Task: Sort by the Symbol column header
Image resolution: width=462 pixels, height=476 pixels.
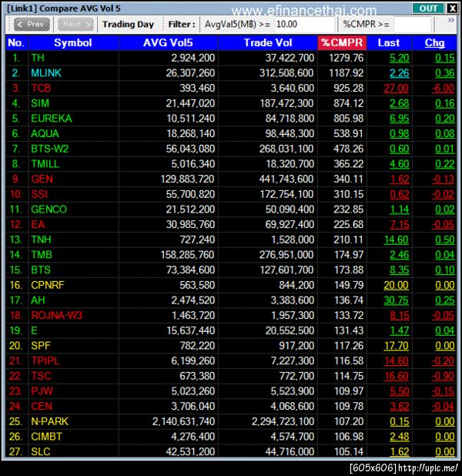Action: pyautogui.click(x=73, y=43)
